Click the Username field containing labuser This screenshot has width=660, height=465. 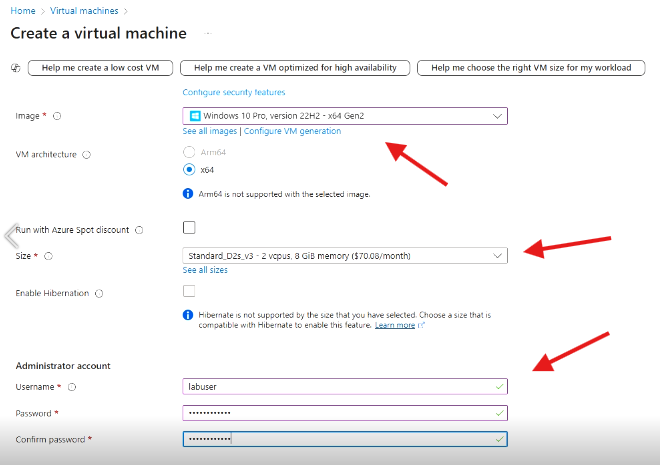345,387
